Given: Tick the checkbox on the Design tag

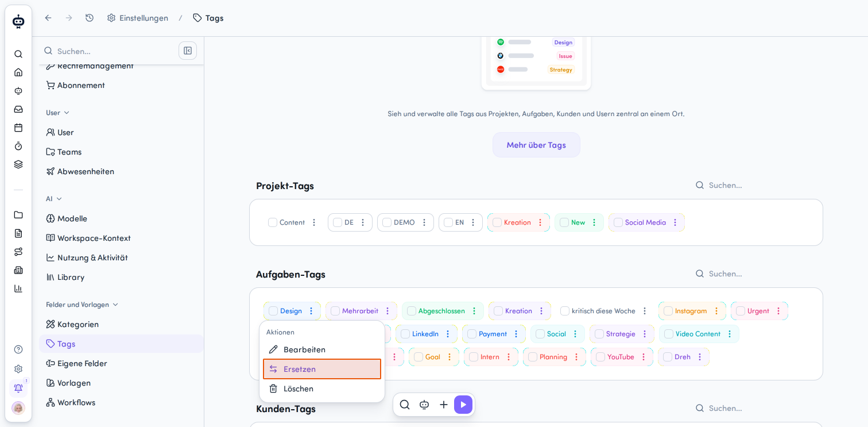Looking at the screenshot, I should tap(273, 311).
